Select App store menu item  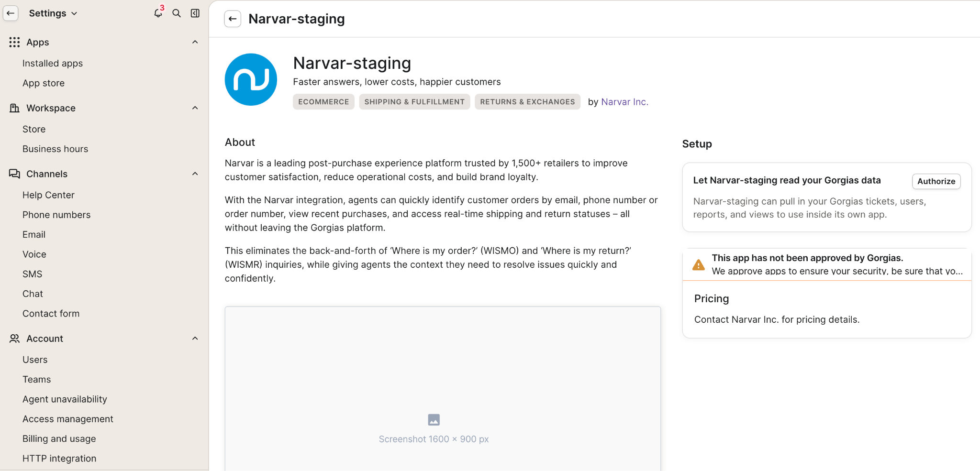tap(44, 83)
